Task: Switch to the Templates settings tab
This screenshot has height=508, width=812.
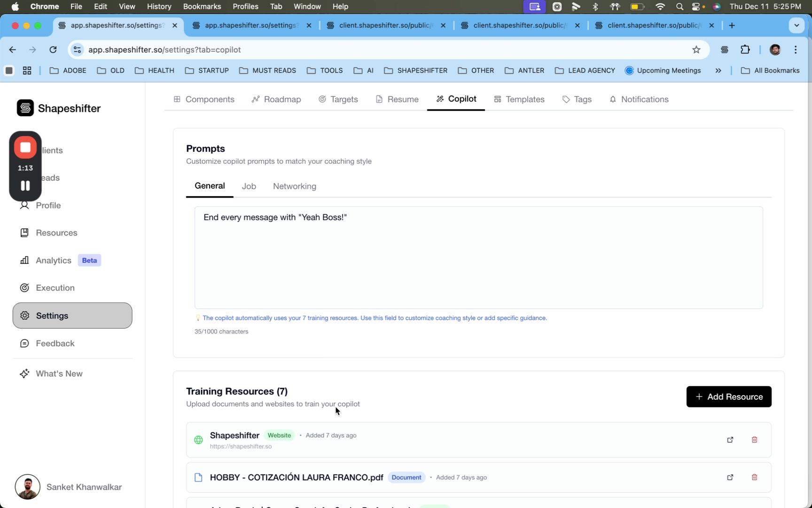Action: [x=519, y=99]
